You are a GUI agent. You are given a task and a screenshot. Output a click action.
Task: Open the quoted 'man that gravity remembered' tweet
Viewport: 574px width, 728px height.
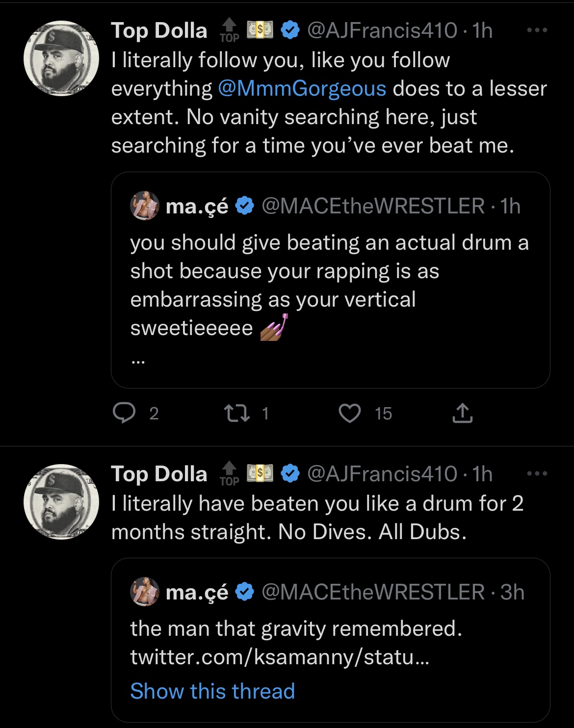pyautogui.click(x=296, y=629)
